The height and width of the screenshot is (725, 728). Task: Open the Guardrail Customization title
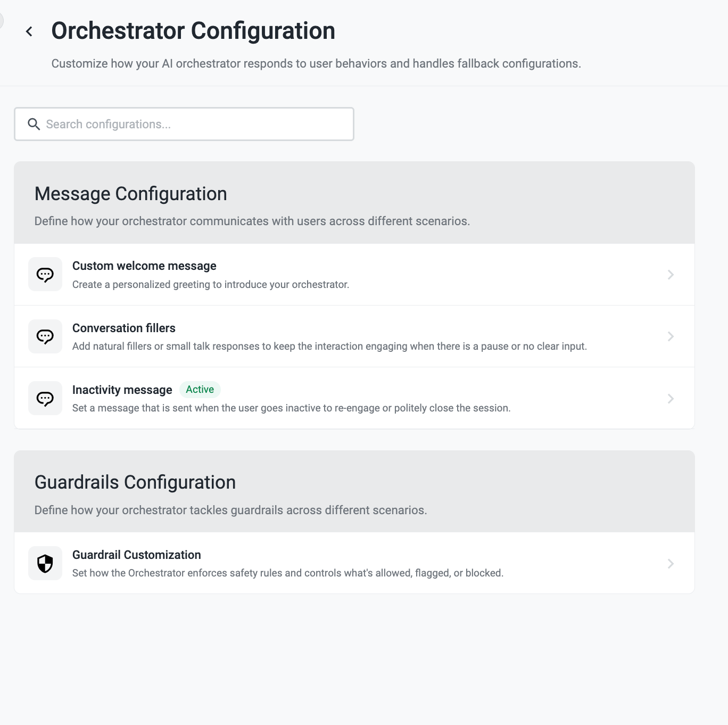[137, 555]
